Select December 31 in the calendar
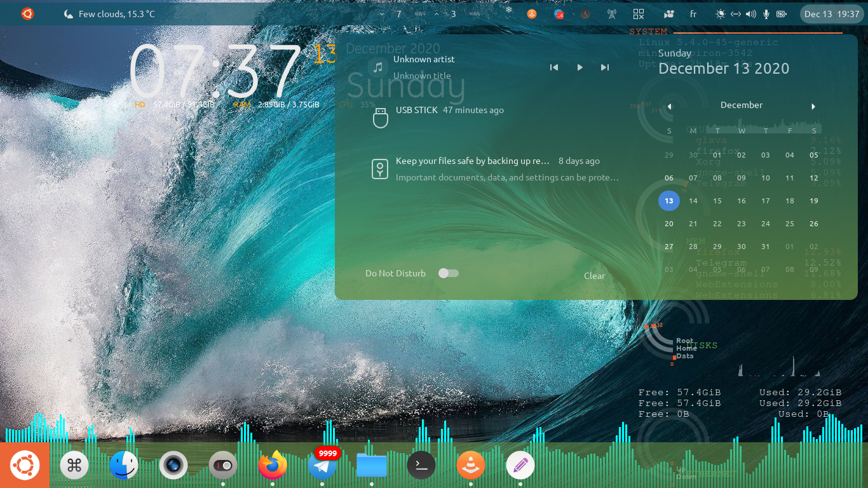This screenshot has width=868, height=488. pyautogui.click(x=766, y=247)
